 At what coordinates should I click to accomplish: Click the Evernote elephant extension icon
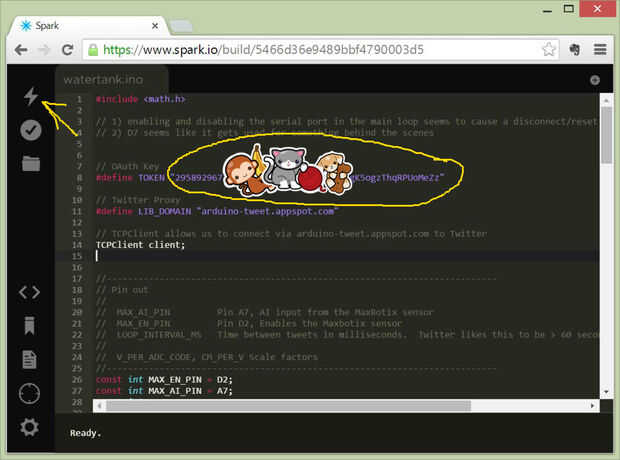tap(575, 50)
